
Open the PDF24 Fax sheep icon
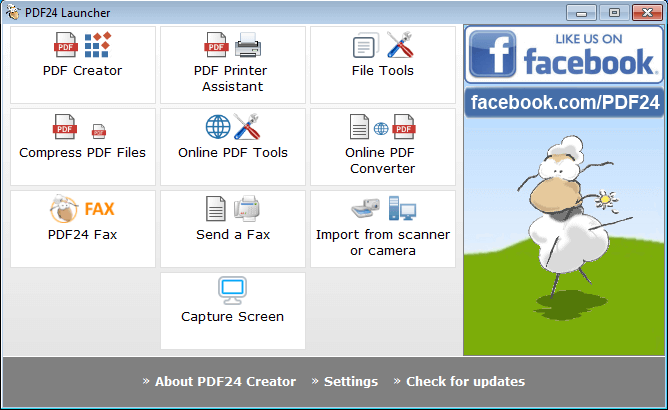pos(82,210)
